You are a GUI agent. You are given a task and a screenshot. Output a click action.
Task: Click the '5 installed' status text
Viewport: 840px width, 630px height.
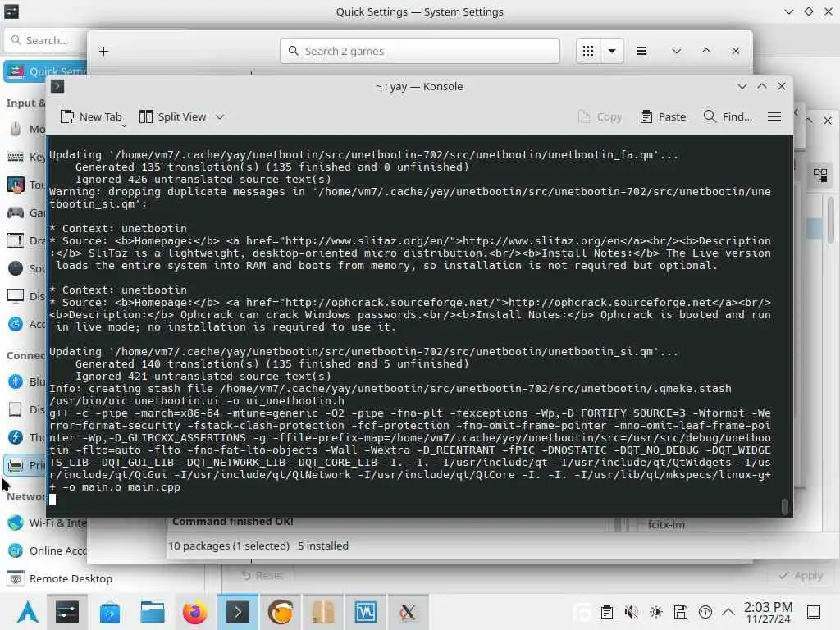323,546
